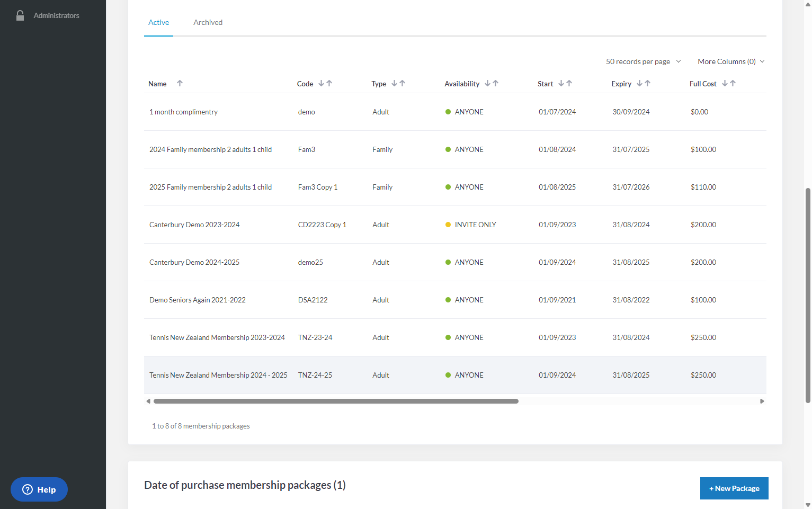Click the 31/07/2026 expiry date
812x509 pixels.
[x=631, y=187]
